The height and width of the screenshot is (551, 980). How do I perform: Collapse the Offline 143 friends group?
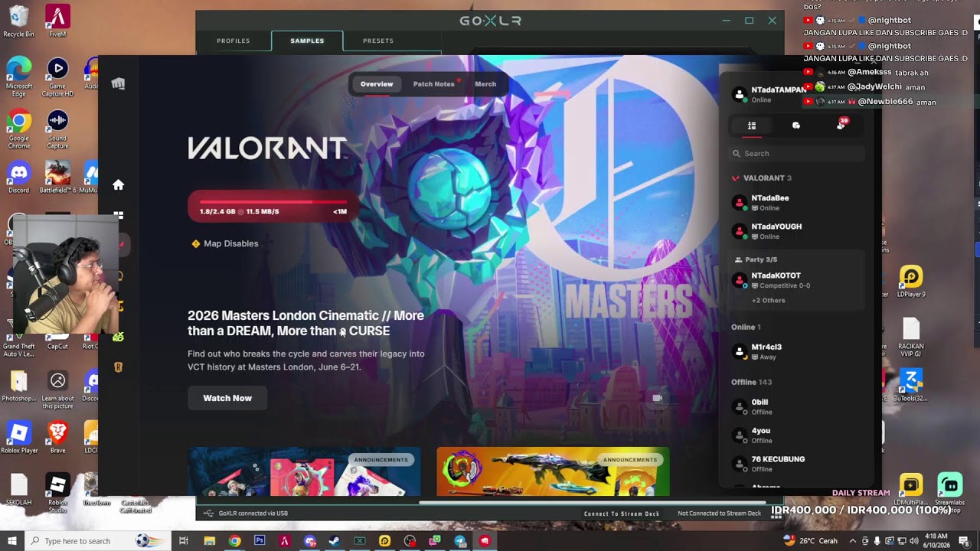pos(751,382)
